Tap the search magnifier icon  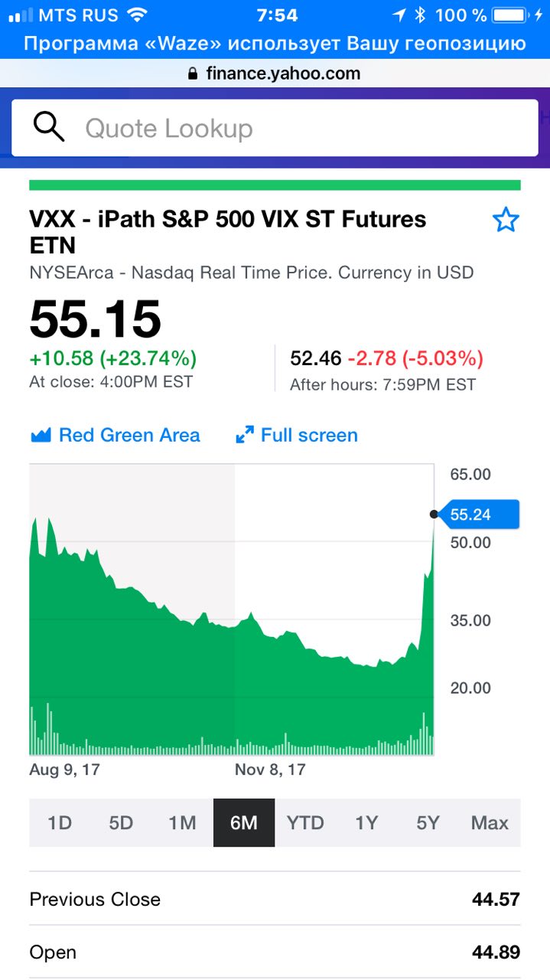49,128
